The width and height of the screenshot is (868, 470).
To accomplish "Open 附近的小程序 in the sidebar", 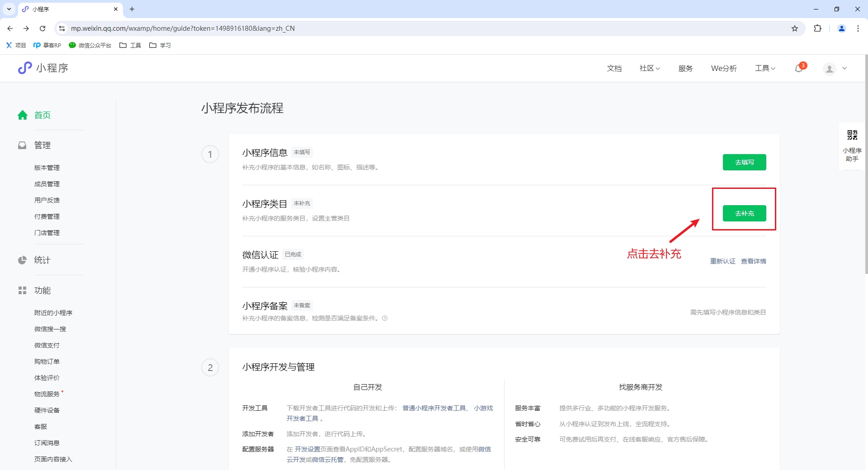I will coord(53,313).
